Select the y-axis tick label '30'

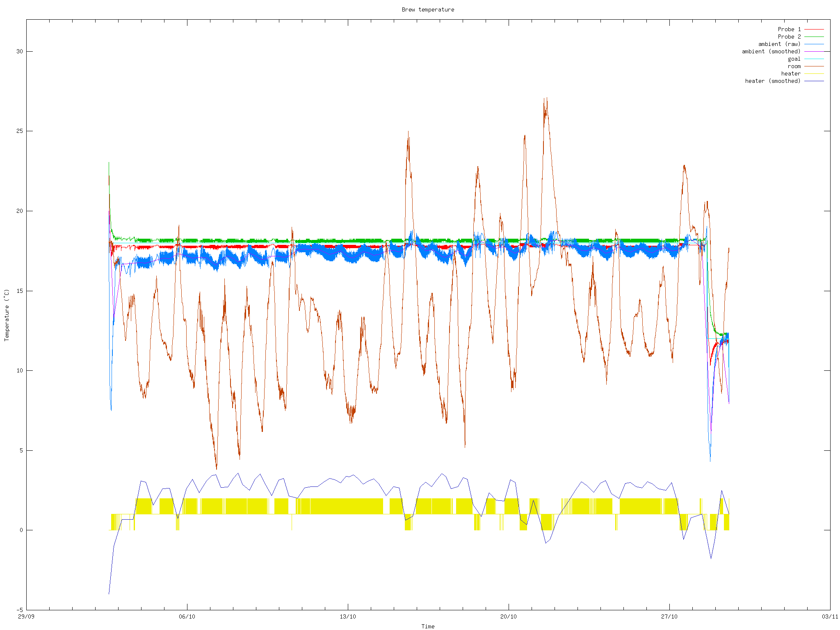click(19, 52)
